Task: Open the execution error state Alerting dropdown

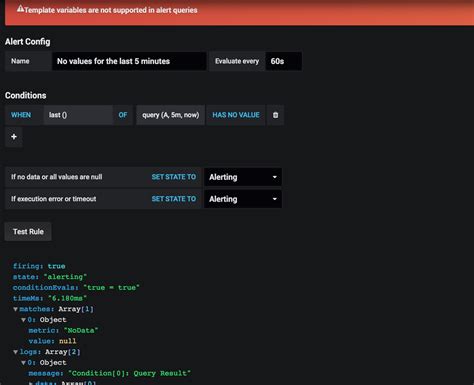Action: click(243, 199)
